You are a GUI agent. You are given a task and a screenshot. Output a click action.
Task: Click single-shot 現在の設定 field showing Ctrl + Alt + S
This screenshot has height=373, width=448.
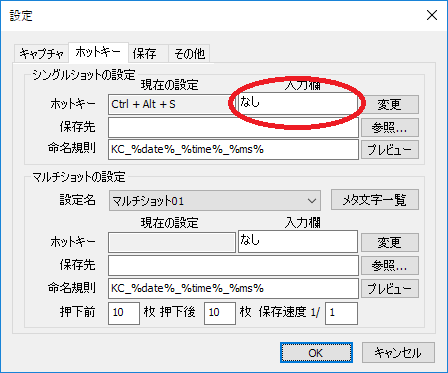(x=172, y=104)
